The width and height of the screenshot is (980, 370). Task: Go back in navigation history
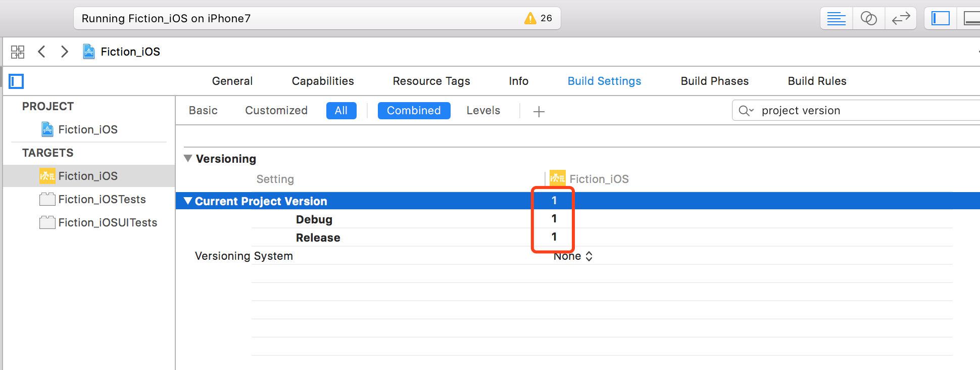42,52
